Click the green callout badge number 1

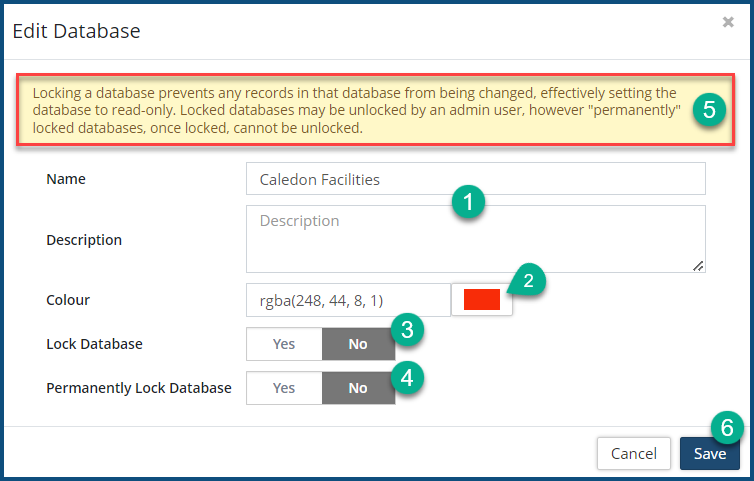(x=468, y=202)
